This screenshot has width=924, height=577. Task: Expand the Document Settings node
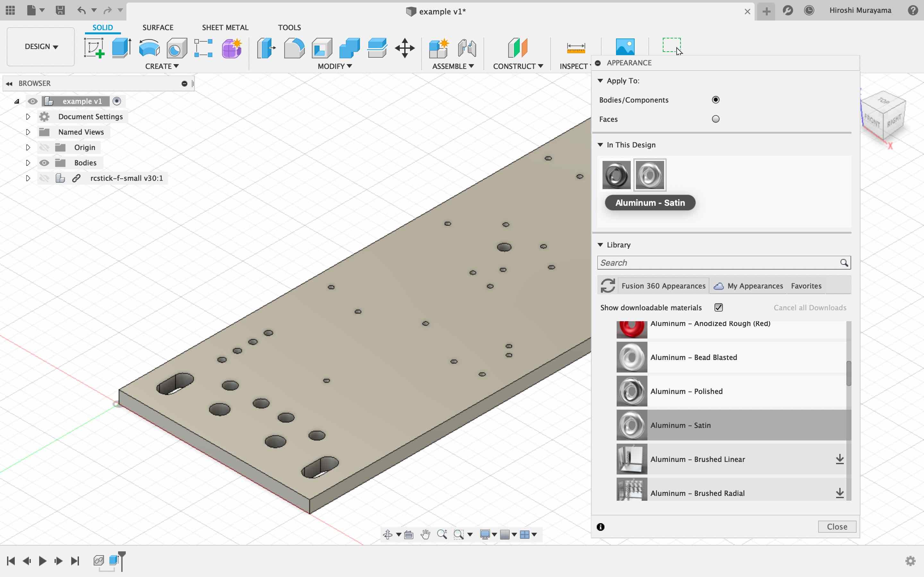pyautogui.click(x=28, y=117)
